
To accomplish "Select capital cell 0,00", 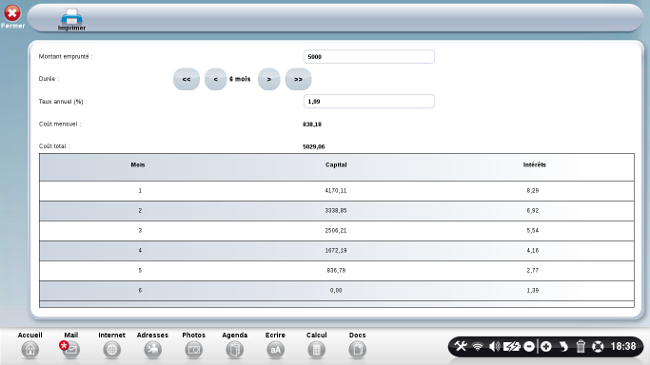I will 336,291.
